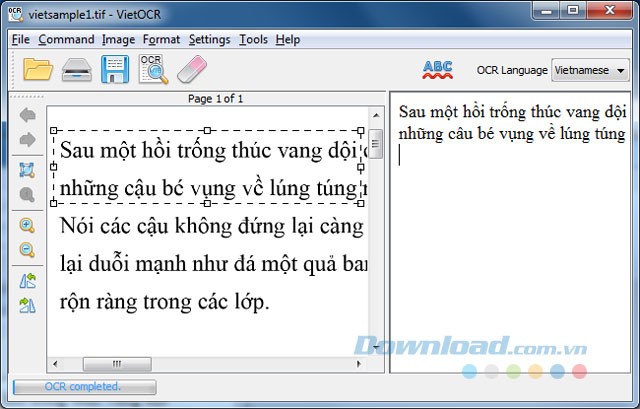Open the Help menu
640x409 pixels.
[x=288, y=40]
